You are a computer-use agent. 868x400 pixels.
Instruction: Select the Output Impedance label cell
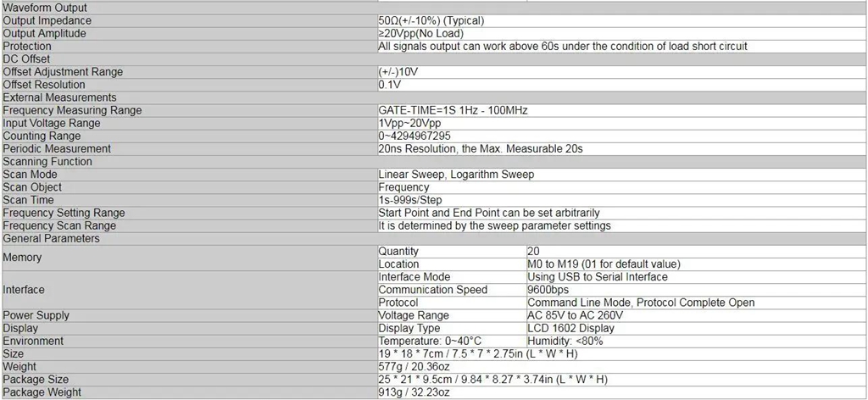tap(47, 20)
